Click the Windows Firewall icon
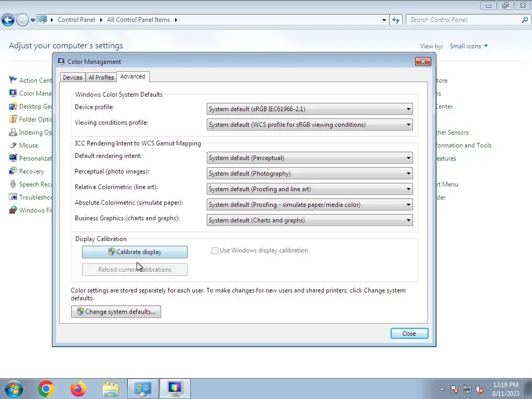 (x=13, y=210)
